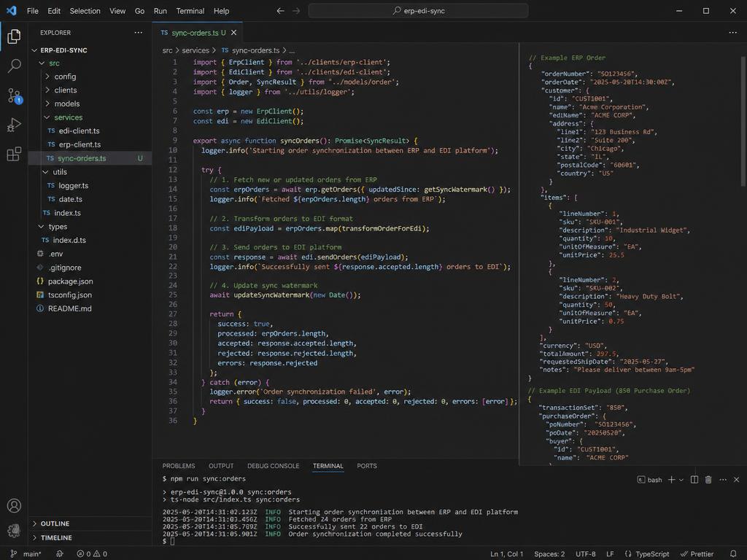Image resolution: width=747 pixels, height=560 pixels.
Task: Switch to the PROBLEMS panel tab
Action: click(179, 466)
